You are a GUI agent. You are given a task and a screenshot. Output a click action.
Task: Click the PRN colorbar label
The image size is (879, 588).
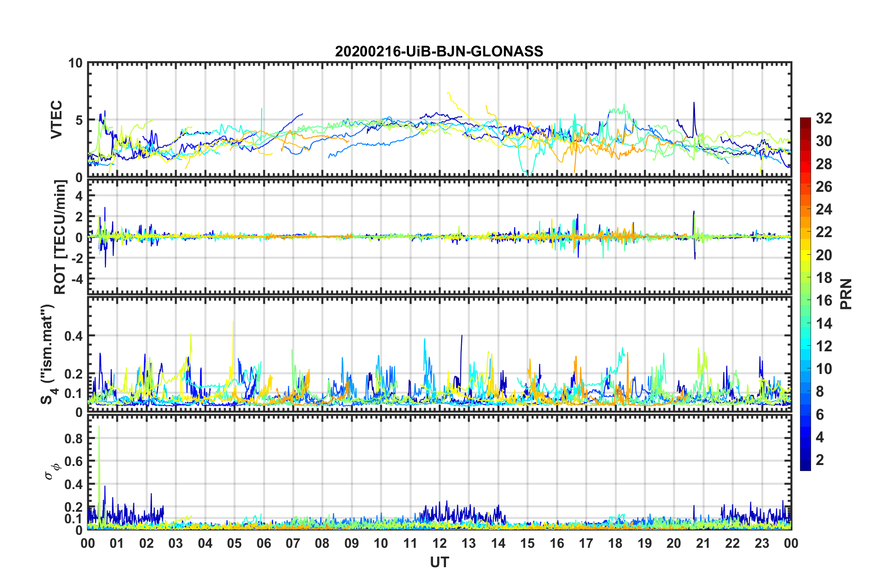[846, 294]
